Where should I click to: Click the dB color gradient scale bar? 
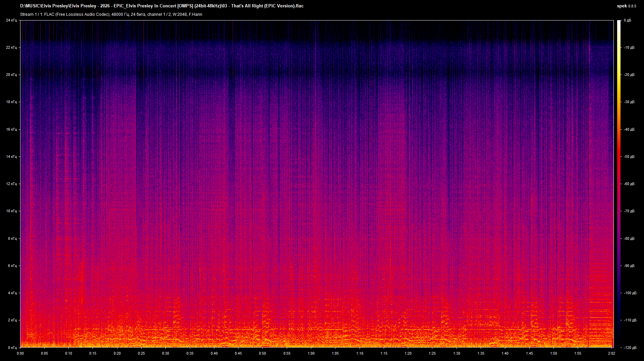pyautogui.click(x=619, y=184)
